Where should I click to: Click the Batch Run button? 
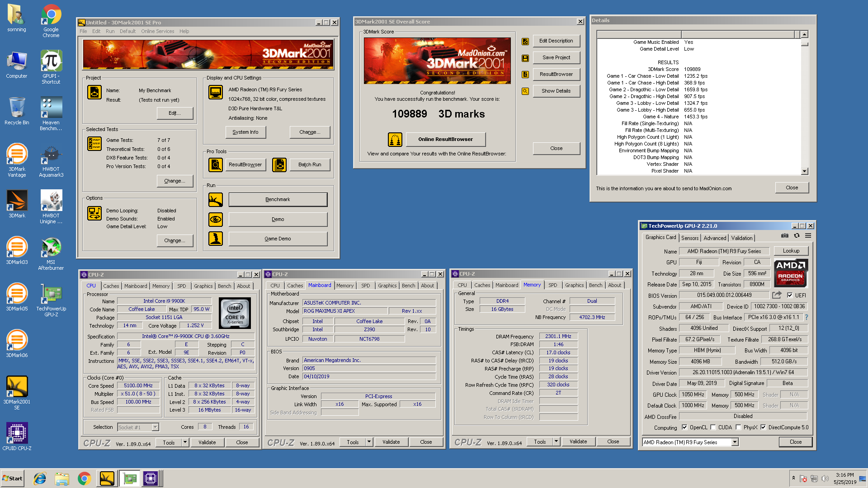click(310, 165)
